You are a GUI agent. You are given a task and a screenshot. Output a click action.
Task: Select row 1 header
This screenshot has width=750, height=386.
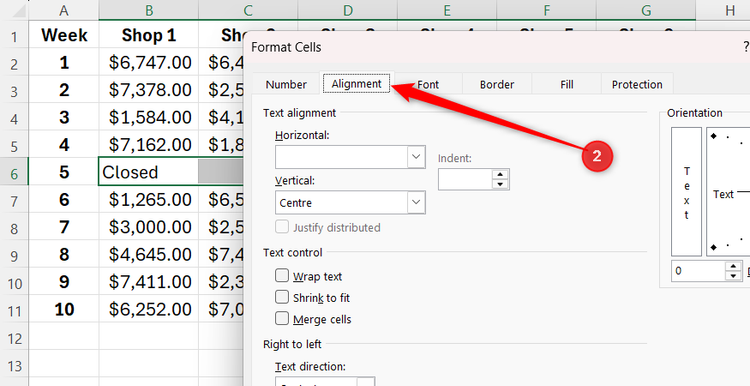coord(14,35)
